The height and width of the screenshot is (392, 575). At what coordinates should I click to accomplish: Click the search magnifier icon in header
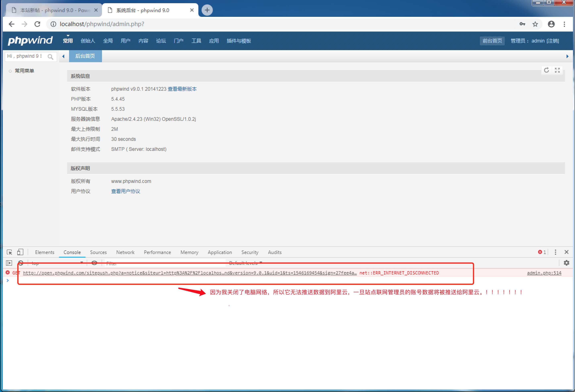[x=50, y=56]
